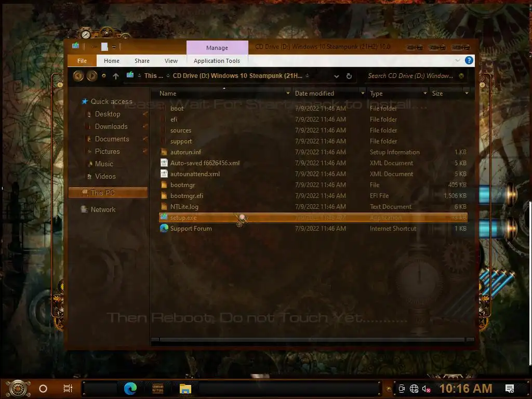Screen dimensions: 532x399
Task: Open Cortana circle on taskbar
Action: (x=43, y=389)
